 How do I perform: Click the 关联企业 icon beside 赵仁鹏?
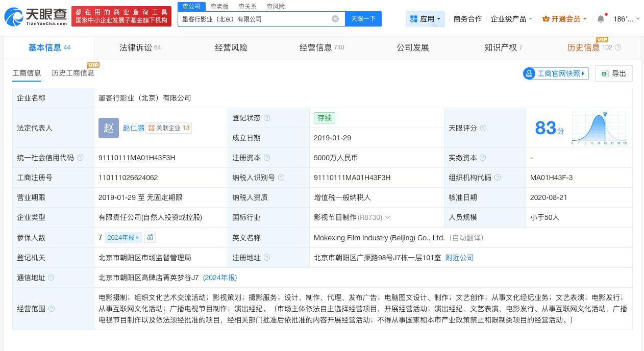point(152,128)
